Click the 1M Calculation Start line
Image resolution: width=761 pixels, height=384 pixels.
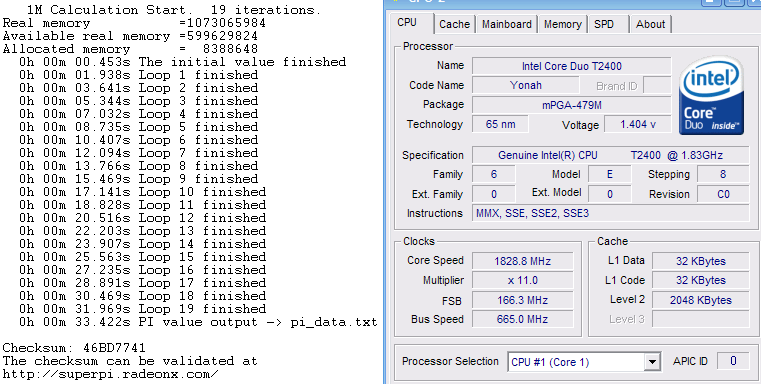(174, 10)
